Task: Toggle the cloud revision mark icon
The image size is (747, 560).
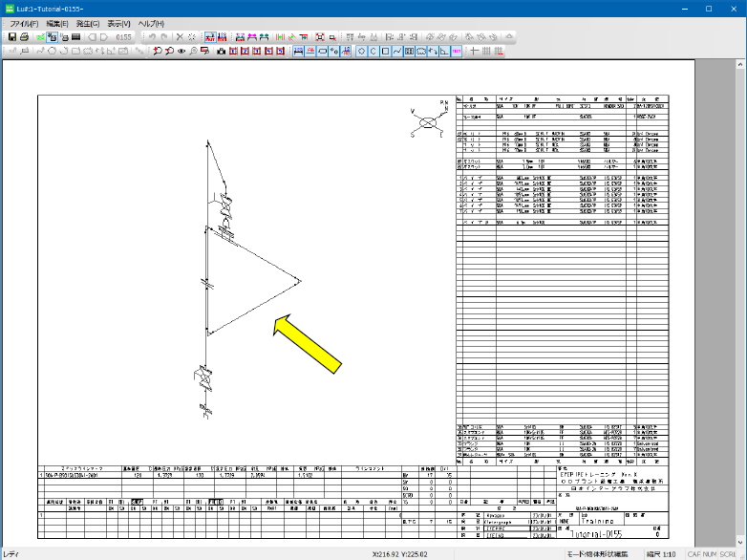Action: point(421,51)
